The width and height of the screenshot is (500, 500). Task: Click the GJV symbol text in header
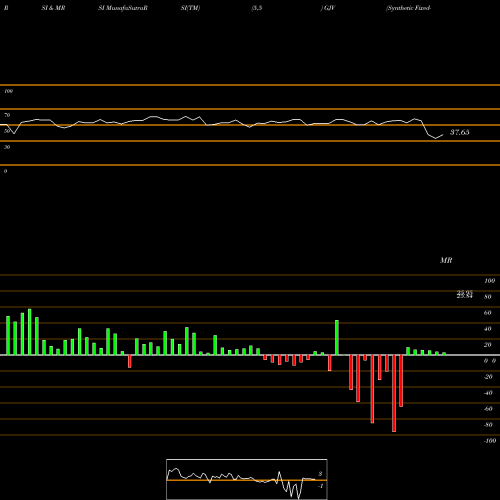click(x=329, y=8)
